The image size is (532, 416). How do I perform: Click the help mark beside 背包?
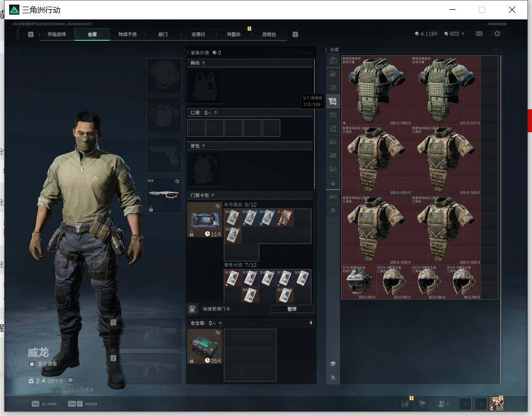click(x=204, y=146)
